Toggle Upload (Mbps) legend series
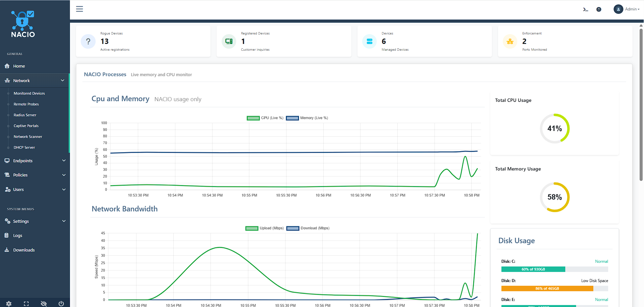Image resolution: width=644 pixels, height=307 pixels. pyautogui.click(x=265, y=228)
